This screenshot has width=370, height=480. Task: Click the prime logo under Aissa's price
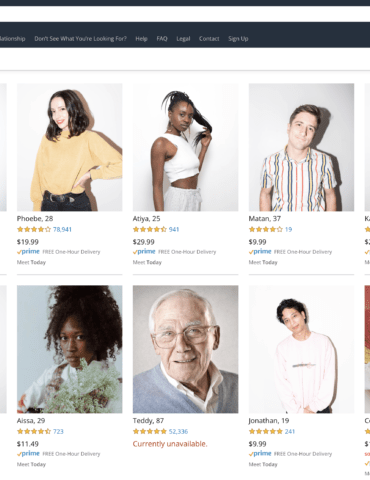click(28, 454)
